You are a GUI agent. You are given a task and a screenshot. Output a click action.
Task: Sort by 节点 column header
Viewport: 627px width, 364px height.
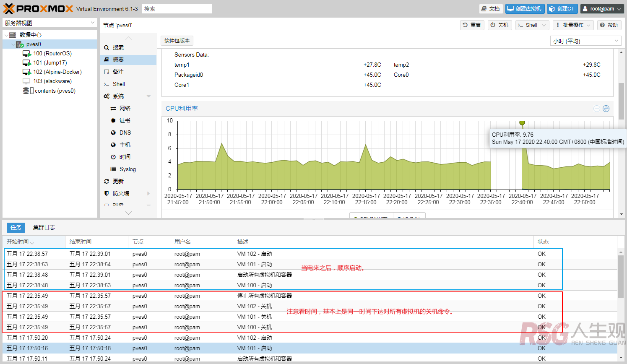click(149, 242)
